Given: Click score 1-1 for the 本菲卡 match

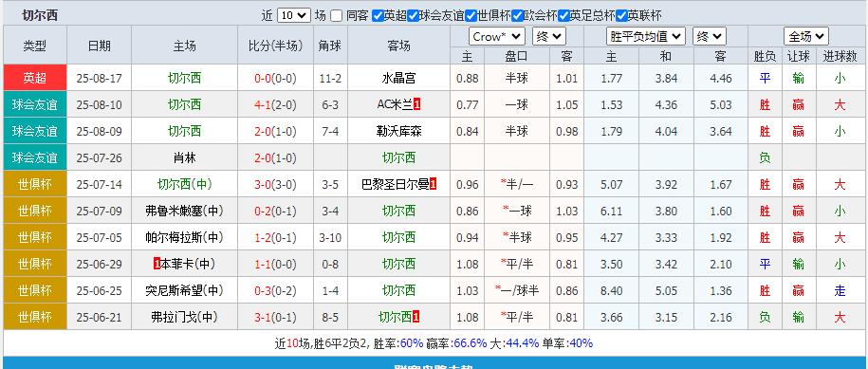Looking at the screenshot, I should coord(263,265).
